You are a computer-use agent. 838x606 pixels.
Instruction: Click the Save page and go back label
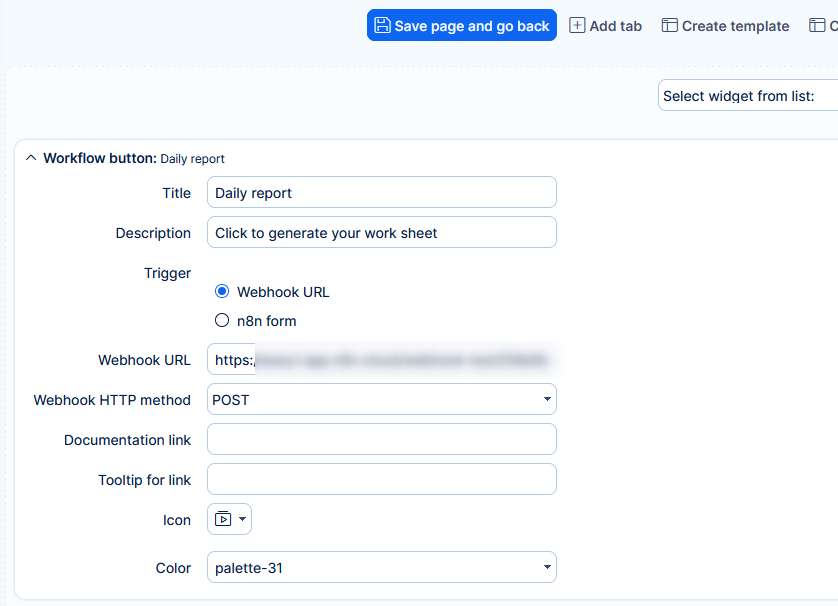pos(471,26)
